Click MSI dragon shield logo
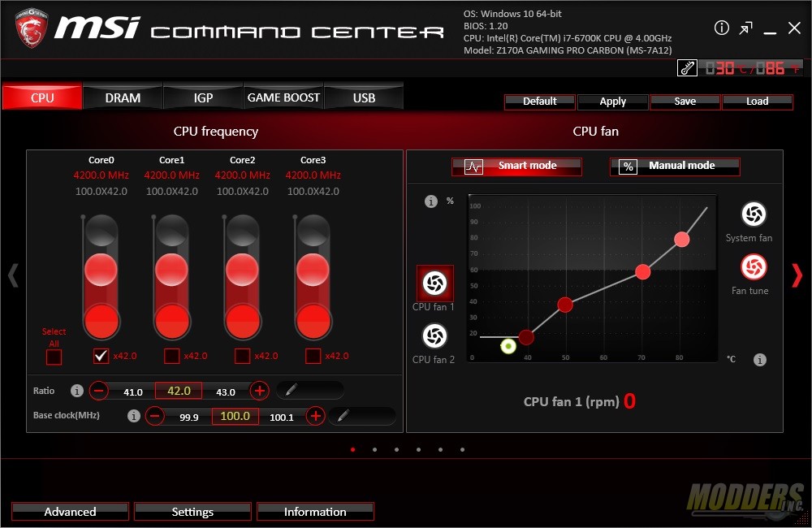 (32, 28)
